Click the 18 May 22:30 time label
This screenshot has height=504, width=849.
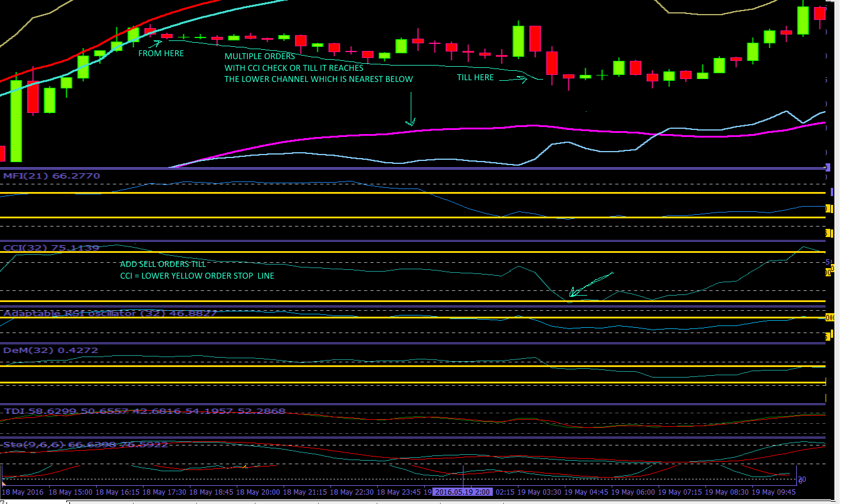352,492
